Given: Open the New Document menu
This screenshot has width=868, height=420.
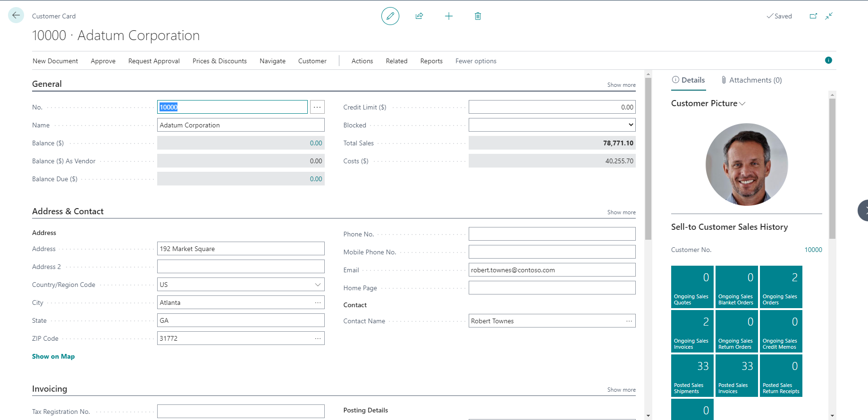Looking at the screenshot, I should pyautogui.click(x=55, y=61).
